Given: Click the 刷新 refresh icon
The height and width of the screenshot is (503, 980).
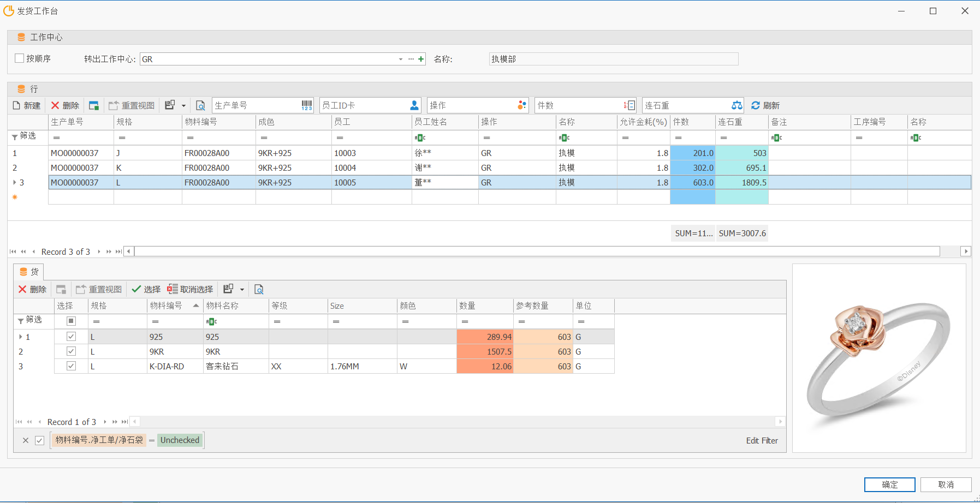Looking at the screenshot, I should [x=756, y=105].
